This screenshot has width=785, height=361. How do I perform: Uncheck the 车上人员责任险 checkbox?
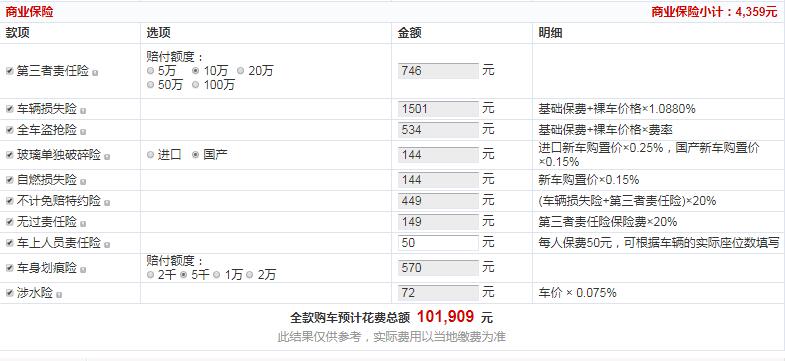point(10,243)
